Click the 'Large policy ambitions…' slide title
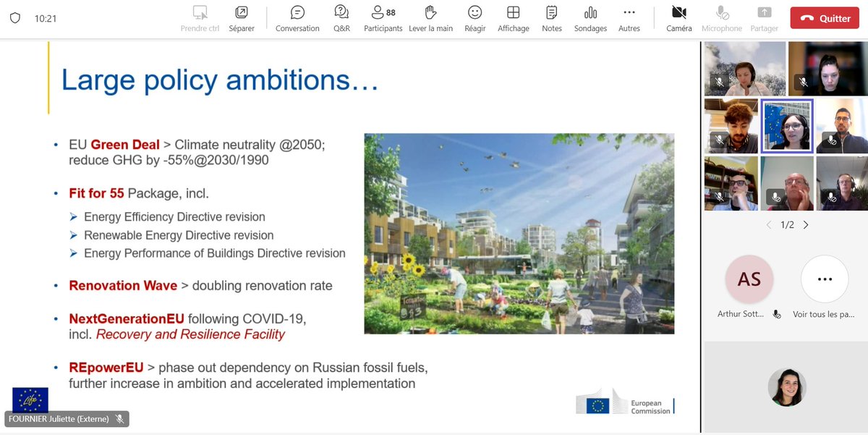The width and height of the screenshot is (868, 435). point(220,80)
